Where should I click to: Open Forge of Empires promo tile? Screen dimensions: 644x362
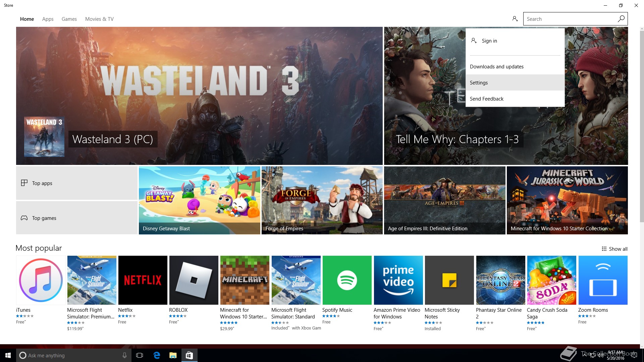(x=322, y=200)
